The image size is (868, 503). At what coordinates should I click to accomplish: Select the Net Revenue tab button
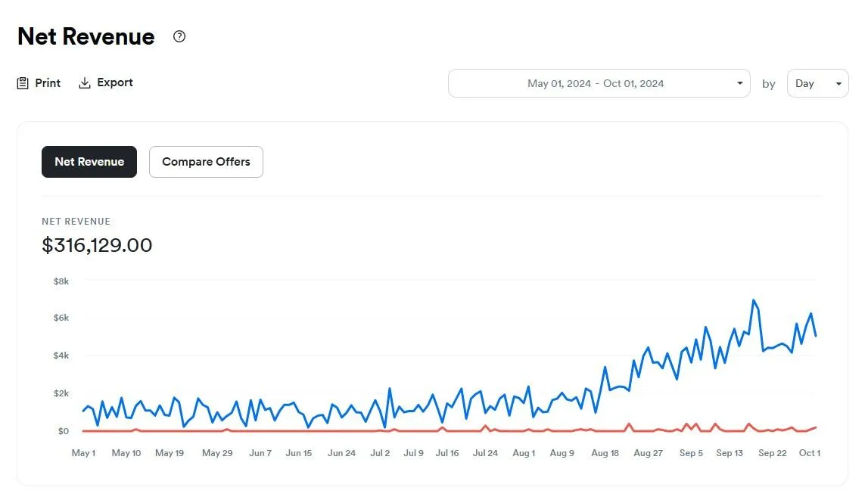(89, 162)
